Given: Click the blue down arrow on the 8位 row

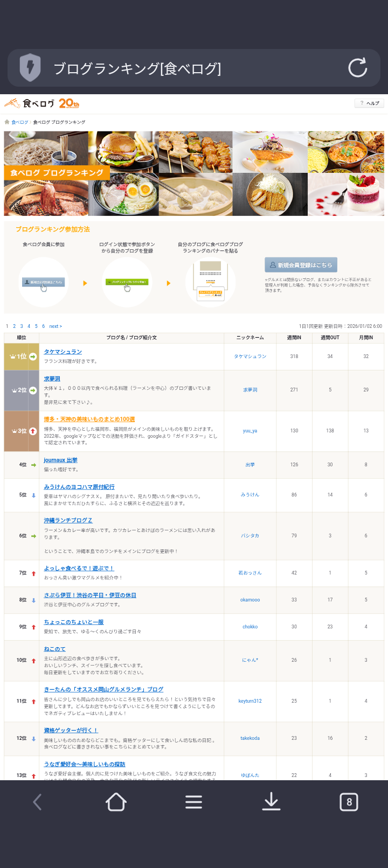Looking at the screenshot, I should click(x=33, y=600).
